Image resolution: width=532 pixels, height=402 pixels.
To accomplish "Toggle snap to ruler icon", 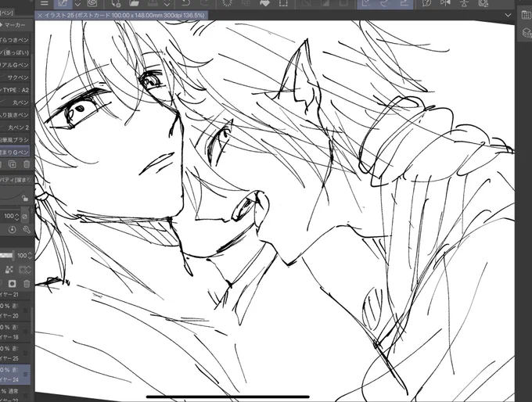I will coord(366,3).
